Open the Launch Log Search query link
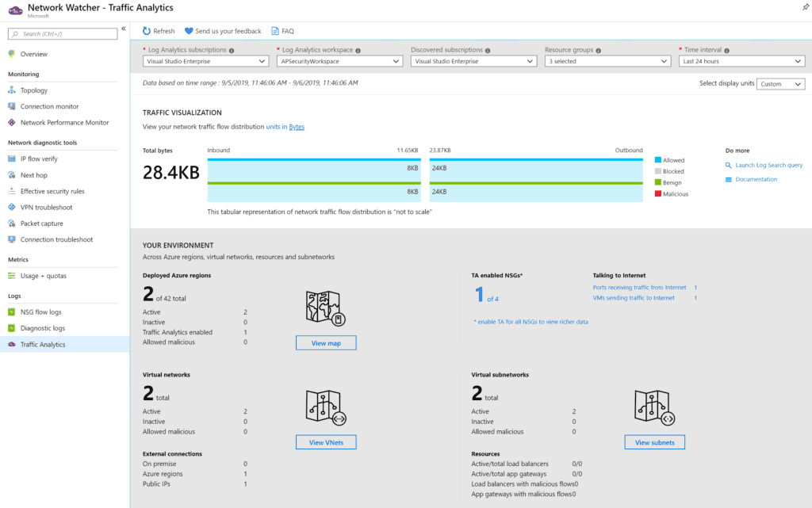The height and width of the screenshot is (508, 812). (x=768, y=165)
